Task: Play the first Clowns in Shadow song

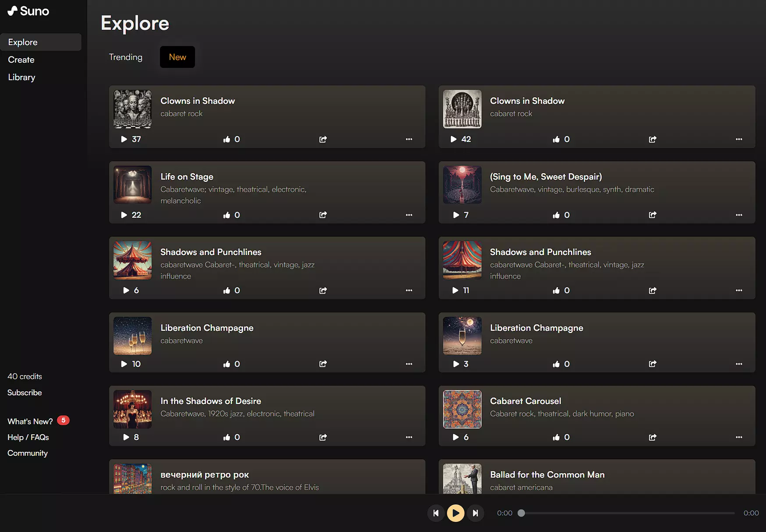Action: [x=124, y=139]
